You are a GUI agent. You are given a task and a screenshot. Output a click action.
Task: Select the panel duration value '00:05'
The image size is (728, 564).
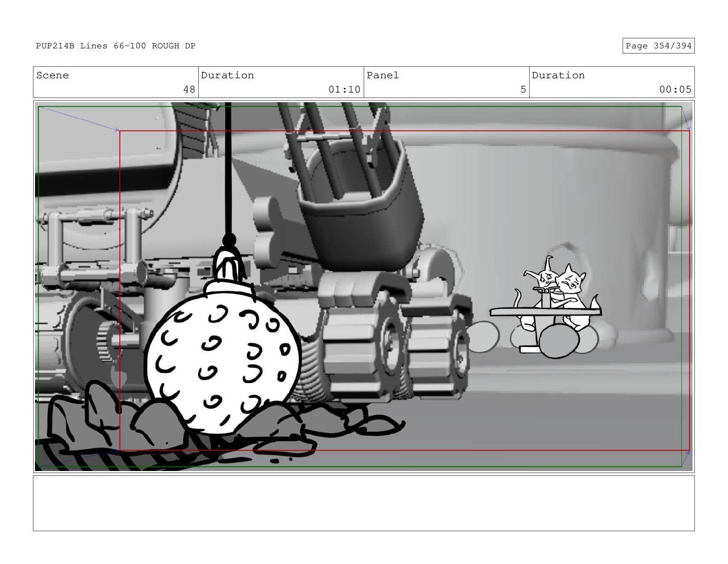[675, 89]
